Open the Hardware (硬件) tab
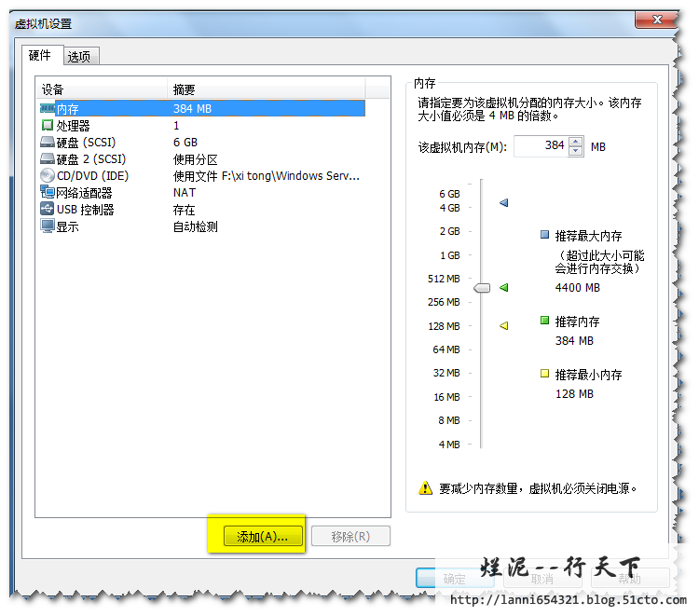699x616 pixels. (x=40, y=55)
